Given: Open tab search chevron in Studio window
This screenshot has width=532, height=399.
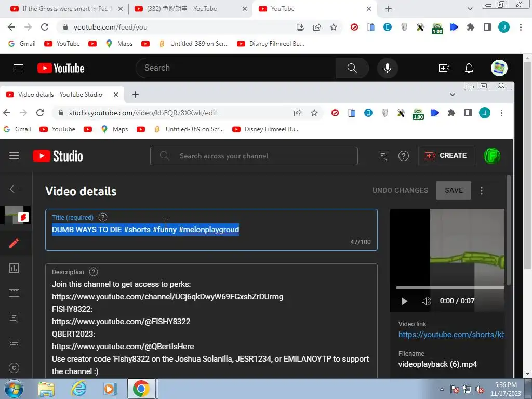Looking at the screenshot, I should click(x=453, y=95).
